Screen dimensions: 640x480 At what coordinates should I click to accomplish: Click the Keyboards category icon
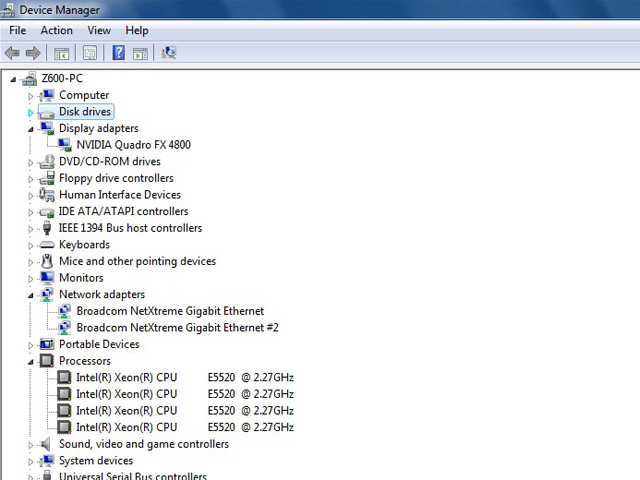(x=47, y=245)
